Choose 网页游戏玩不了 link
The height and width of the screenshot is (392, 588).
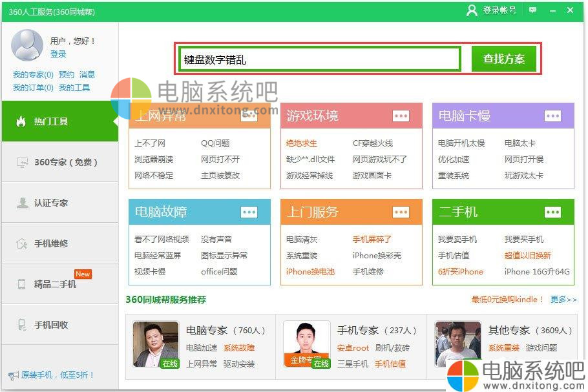[380, 160]
